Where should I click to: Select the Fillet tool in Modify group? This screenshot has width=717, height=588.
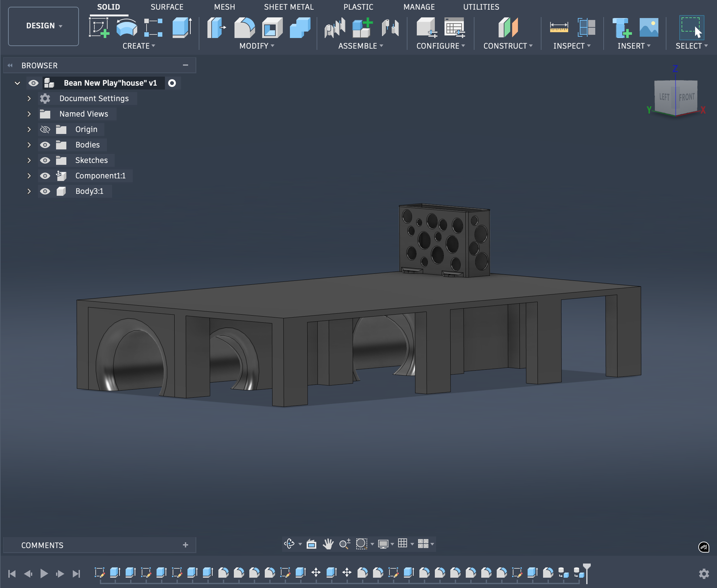click(x=245, y=29)
